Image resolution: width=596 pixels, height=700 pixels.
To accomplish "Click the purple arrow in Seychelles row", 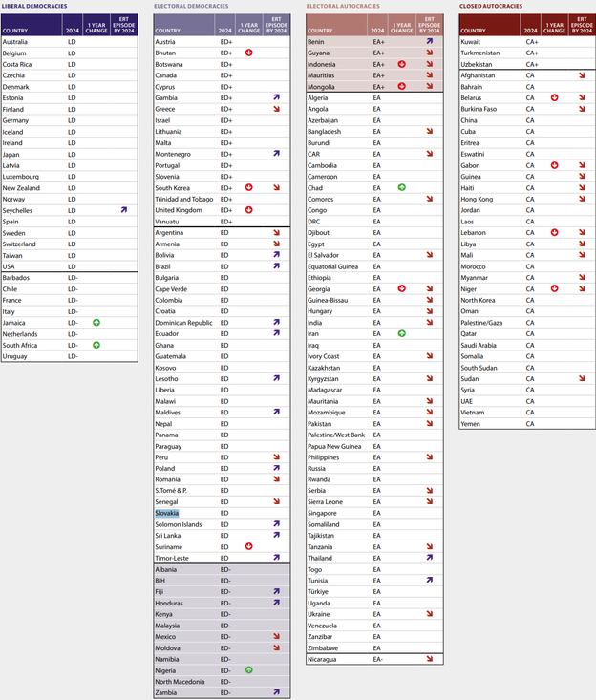I will point(123,210).
